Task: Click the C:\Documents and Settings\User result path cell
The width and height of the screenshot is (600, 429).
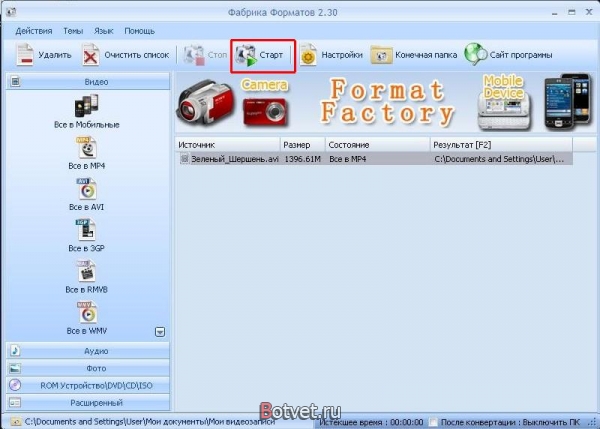Action: [x=499, y=159]
